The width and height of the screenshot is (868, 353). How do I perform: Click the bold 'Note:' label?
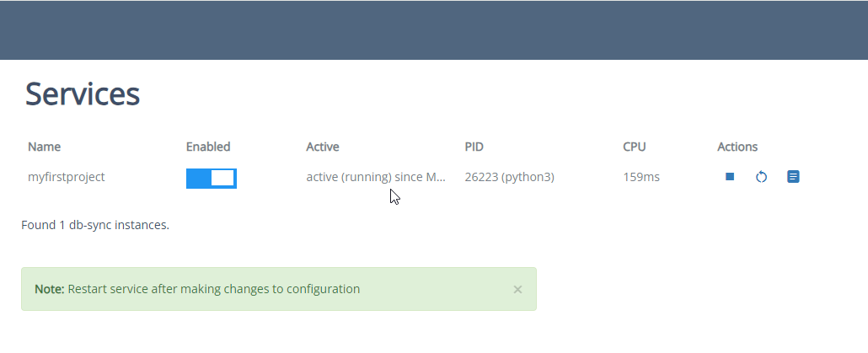tap(49, 289)
